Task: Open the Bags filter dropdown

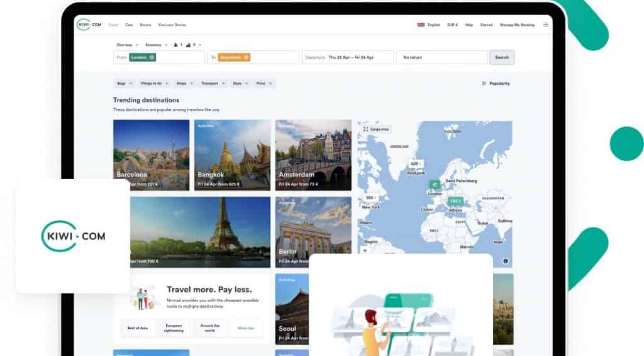Action: (x=124, y=83)
